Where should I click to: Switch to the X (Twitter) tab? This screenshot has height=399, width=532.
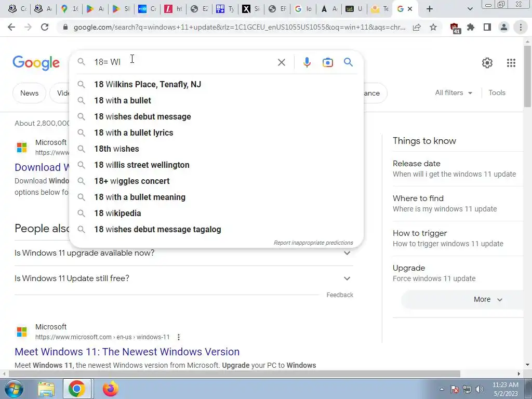[x=251, y=9]
